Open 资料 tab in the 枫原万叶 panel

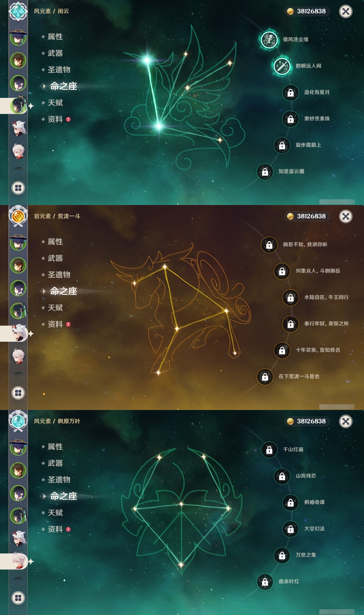[55, 529]
